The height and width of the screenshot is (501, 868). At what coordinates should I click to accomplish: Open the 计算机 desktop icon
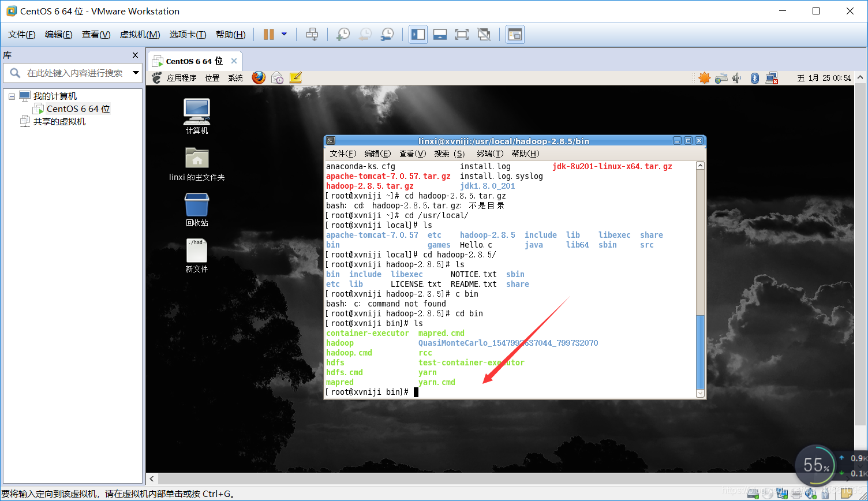point(197,116)
